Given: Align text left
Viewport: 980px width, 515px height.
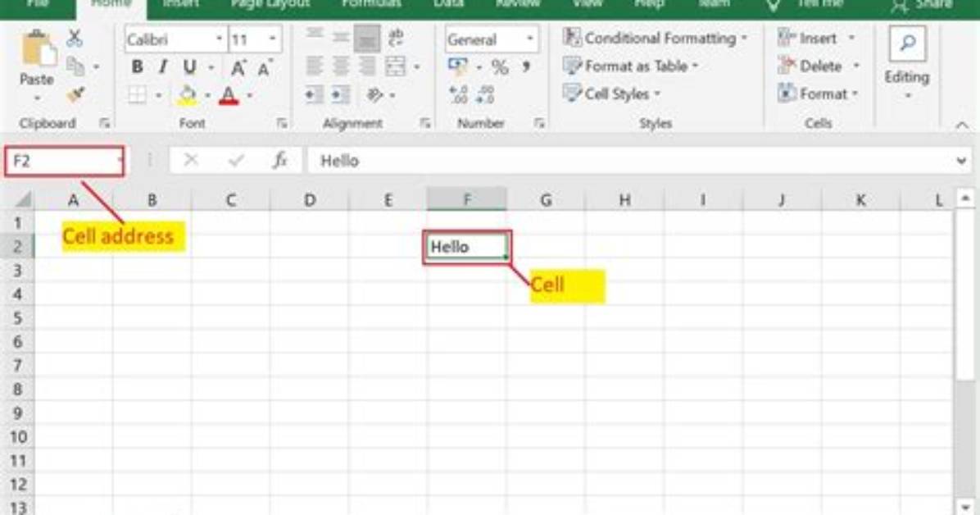Looking at the screenshot, I should tap(315, 66).
